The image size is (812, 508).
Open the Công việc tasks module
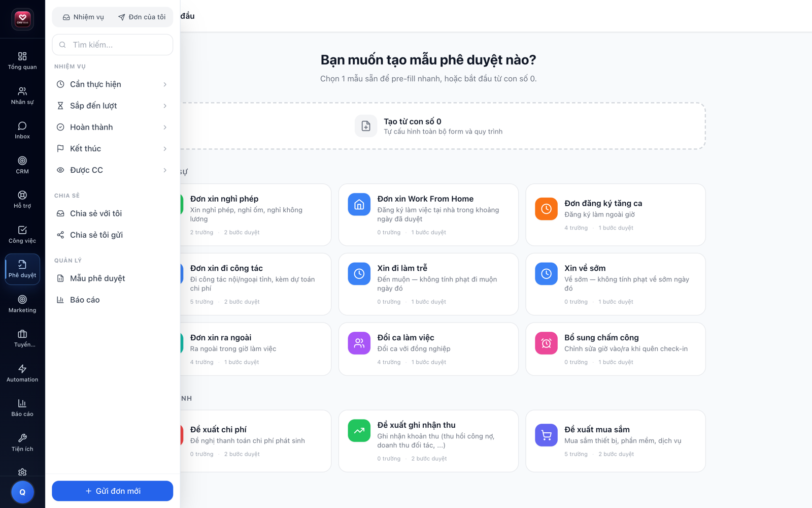tap(22, 235)
